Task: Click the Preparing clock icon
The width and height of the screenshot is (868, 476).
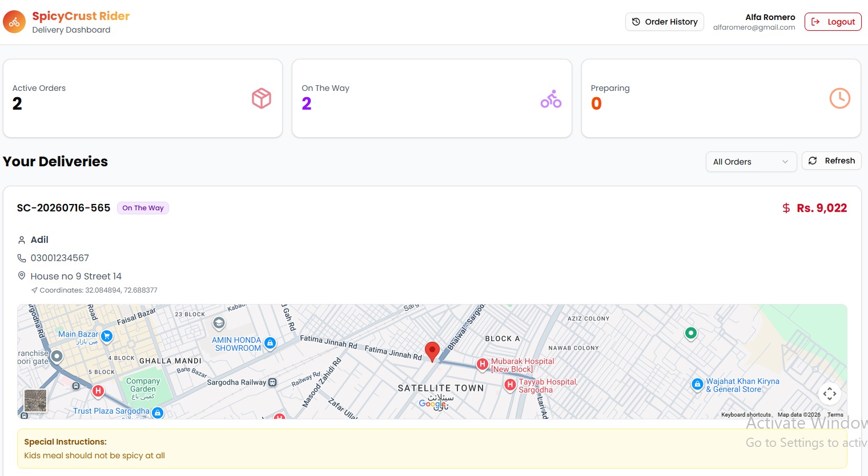Action: tap(840, 98)
